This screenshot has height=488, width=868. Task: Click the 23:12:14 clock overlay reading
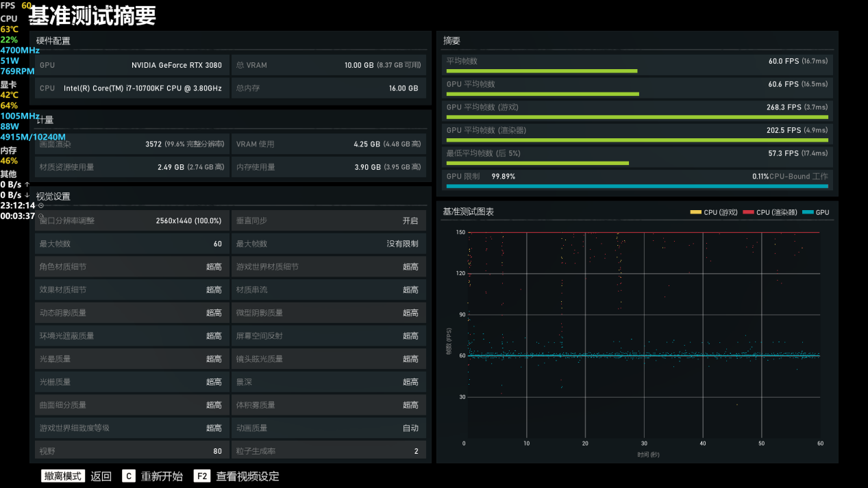click(18, 205)
